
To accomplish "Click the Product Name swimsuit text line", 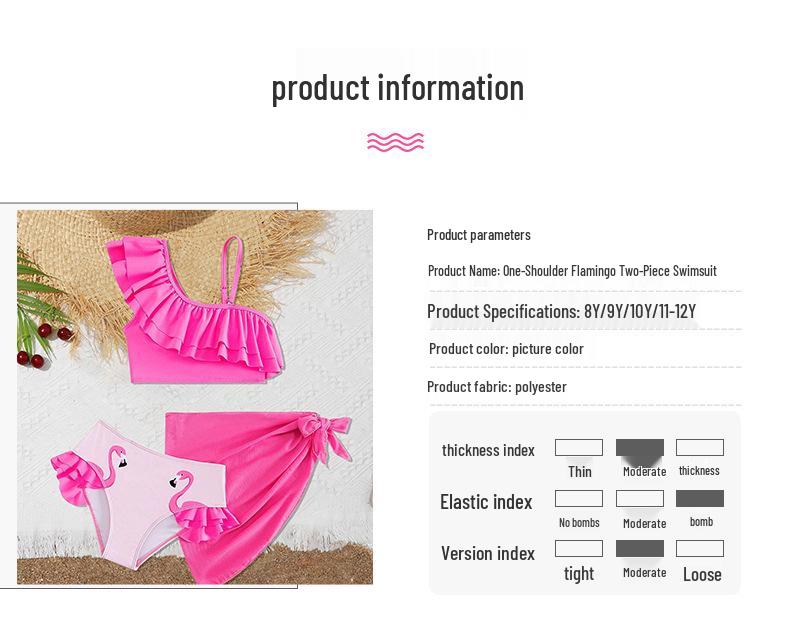I will (x=572, y=271).
